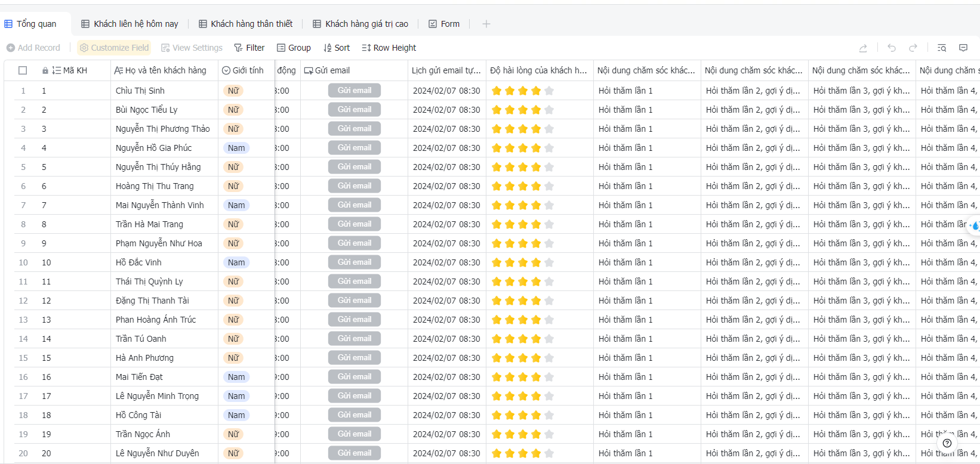The width and height of the screenshot is (980, 464).
Task: Select the name cell Đặng Thị Thanh Tài
Action: point(164,301)
